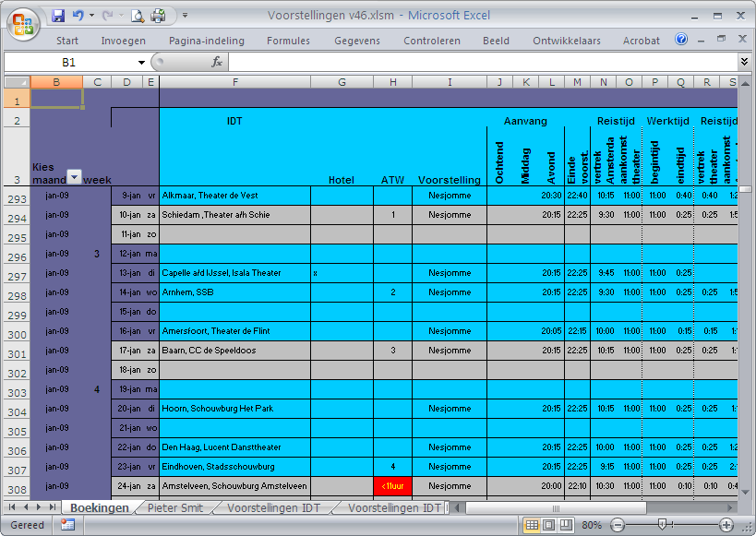Select cell 'Baarn, CC de Speeldoos'
The height and width of the screenshot is (536, 756).
pyautogui.click(x=234, y=351)
